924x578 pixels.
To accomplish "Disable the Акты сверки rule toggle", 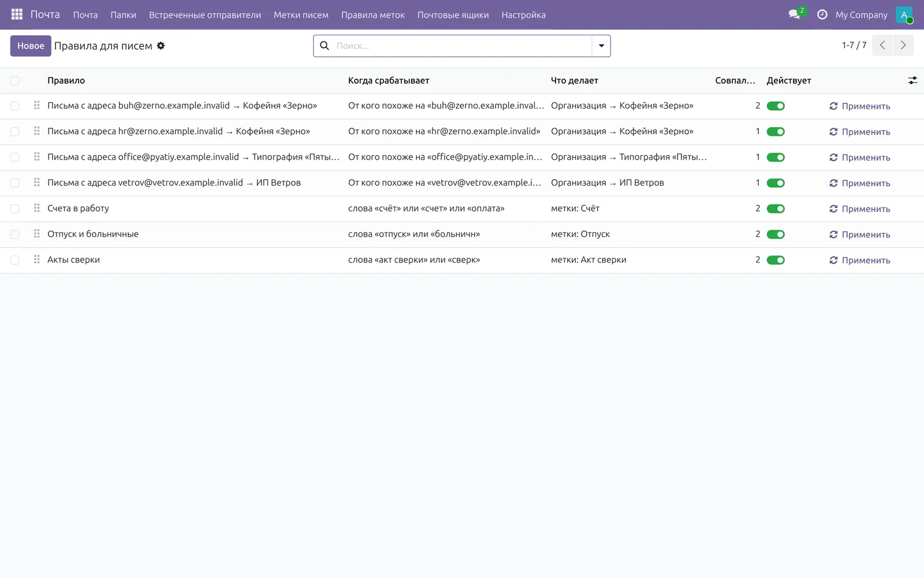I will [x=775, y=260].
